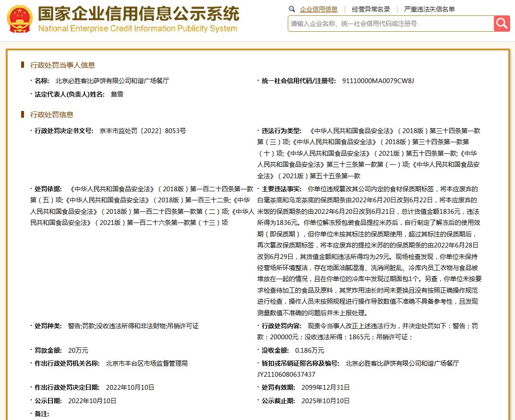Switch to the 经营异常名录 tab

[x=371, y=9]
